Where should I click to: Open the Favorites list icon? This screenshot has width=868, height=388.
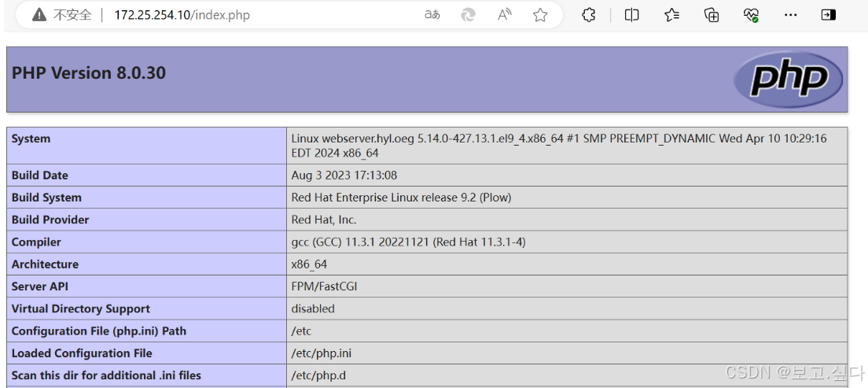[671, 15]
